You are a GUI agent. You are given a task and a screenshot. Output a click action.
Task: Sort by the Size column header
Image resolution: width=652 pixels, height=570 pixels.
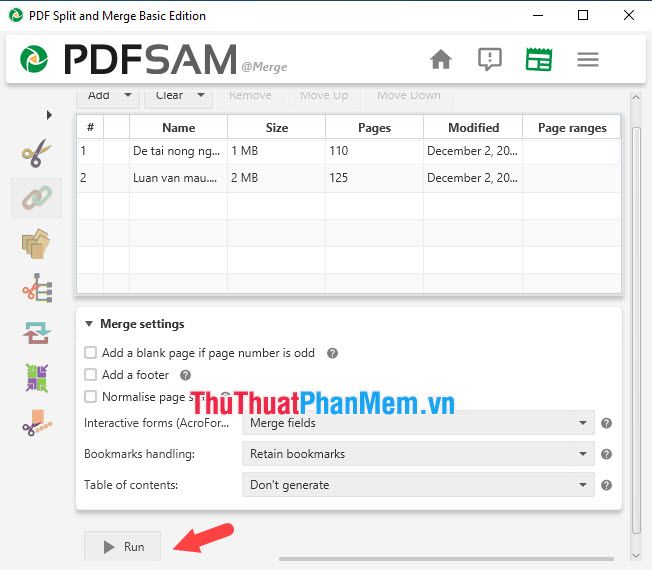(277, 127)
